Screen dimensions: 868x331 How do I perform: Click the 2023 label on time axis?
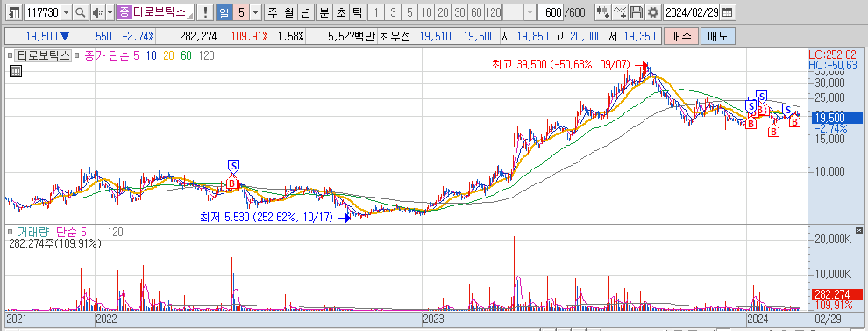[433, 320]
